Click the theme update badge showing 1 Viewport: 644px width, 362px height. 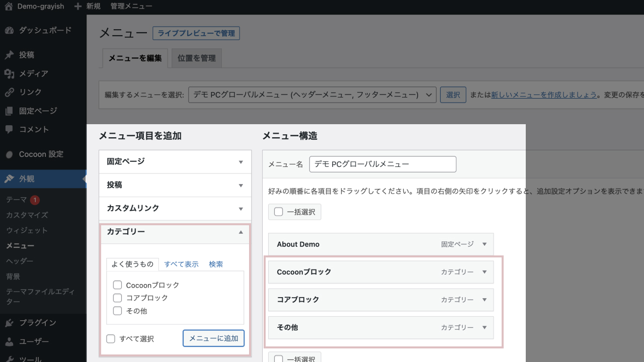tap(35, 200)
